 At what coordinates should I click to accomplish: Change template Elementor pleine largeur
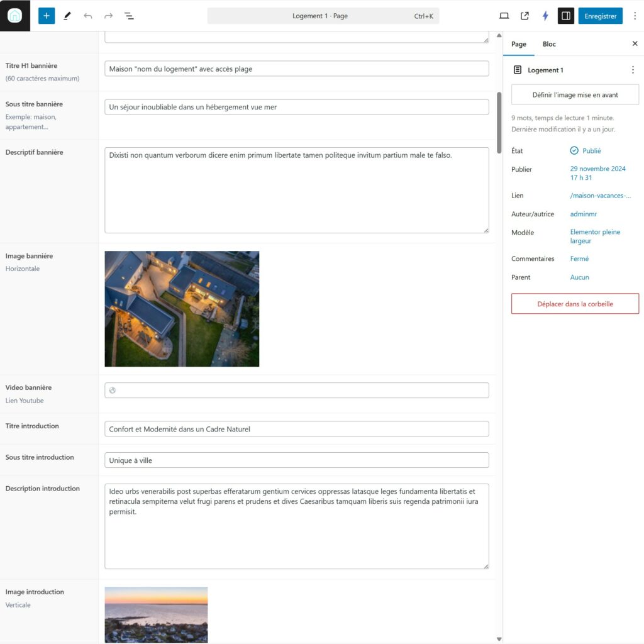coord(595,236)
